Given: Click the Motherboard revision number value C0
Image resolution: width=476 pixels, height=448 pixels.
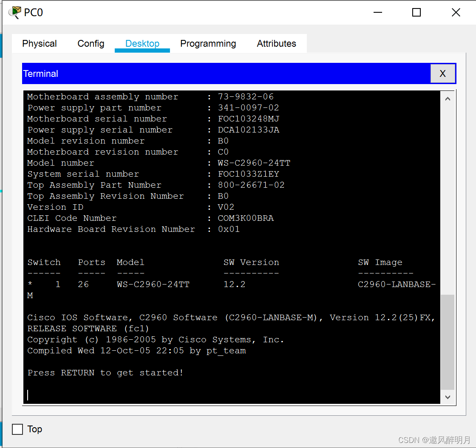Looking at the screenshot, I should coord(223,152).
